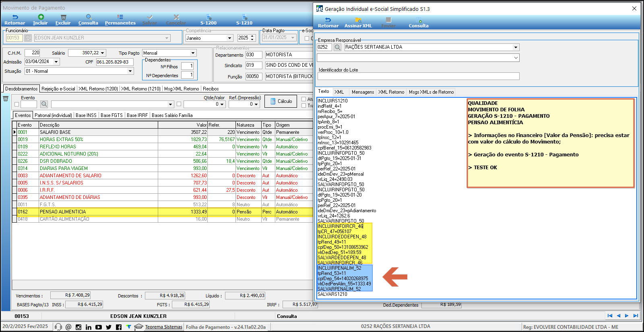Open the LinkedIn icon in status bar

(89, 327)
